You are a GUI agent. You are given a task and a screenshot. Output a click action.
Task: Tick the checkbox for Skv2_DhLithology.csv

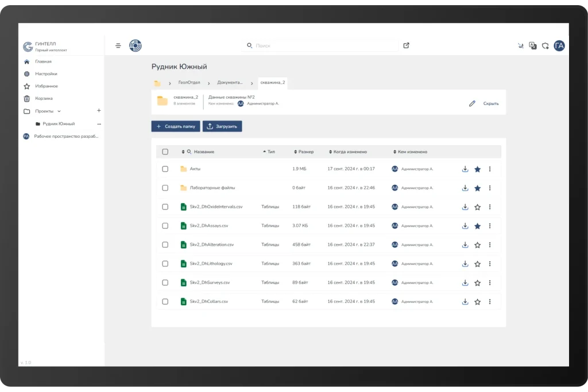click(165, 264)
